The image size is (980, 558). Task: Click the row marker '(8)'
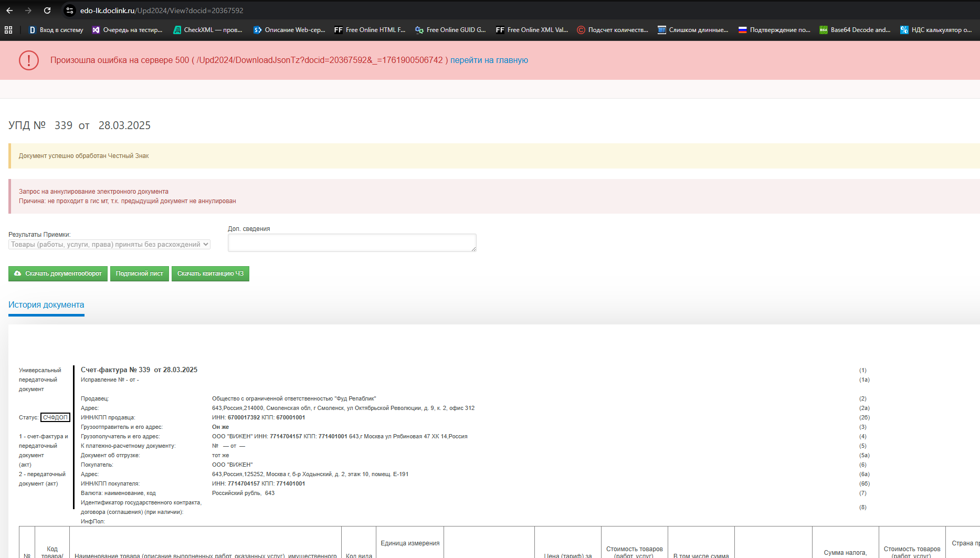pyautogui.click(x=863, y=508)
